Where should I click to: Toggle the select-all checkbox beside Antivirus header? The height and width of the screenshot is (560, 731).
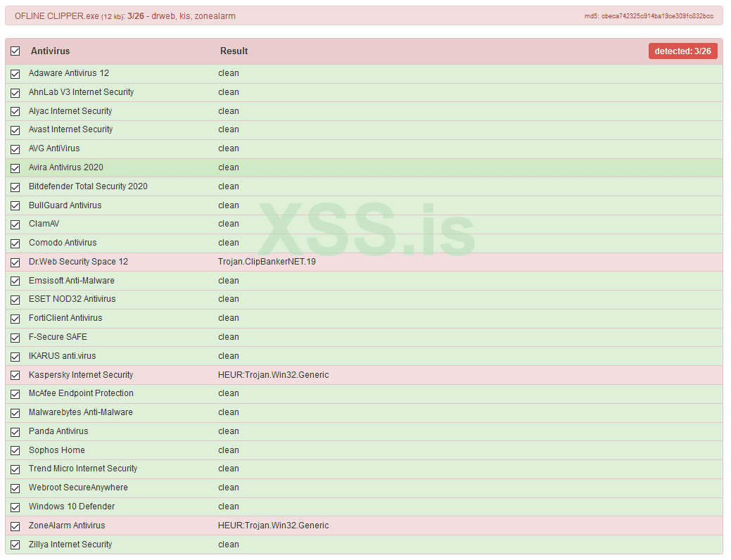[x=15, y=51]
